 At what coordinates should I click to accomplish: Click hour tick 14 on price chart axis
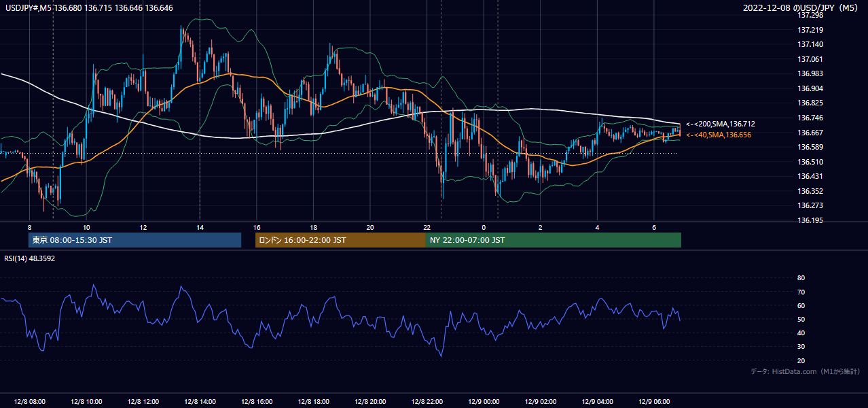click(x=200, y=227)
